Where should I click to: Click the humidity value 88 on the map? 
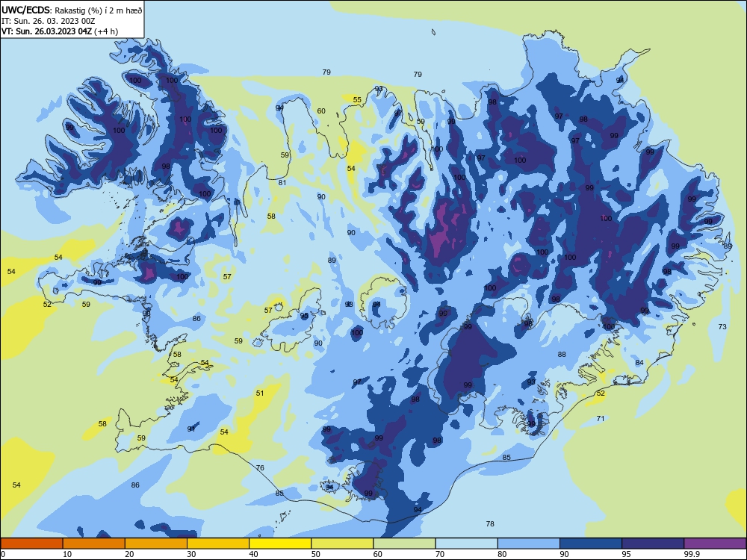coord(562,354)
